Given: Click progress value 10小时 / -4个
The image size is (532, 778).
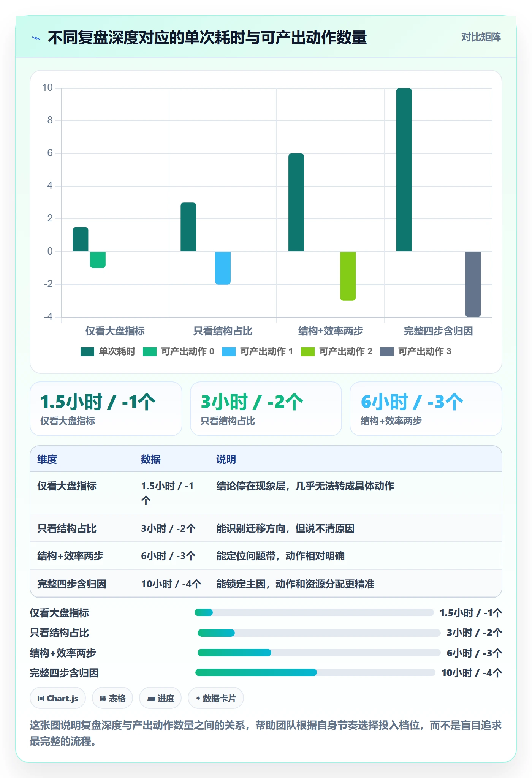Looking at the screenshot, I should tap(472, 673).
